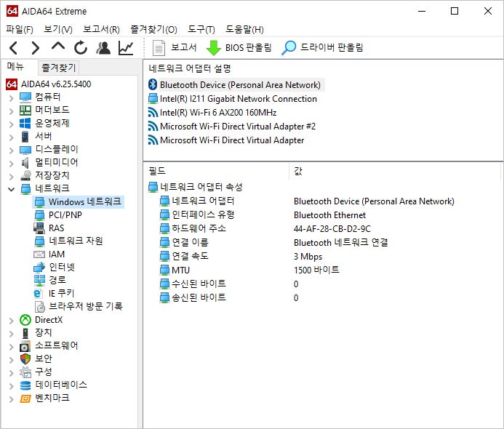Select AIDA64 v6.25.5400 root item

(49, 84)
